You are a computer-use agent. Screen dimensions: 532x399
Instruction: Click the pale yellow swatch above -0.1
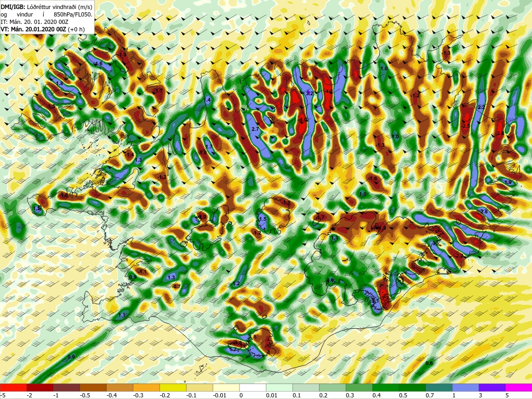[x=199, y=387]
